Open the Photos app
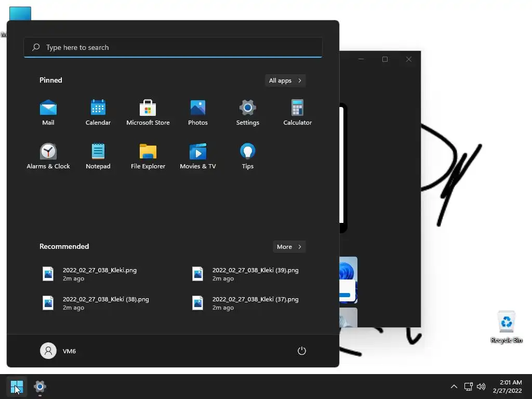Image resolution: width=532 pixels, height=399 pixels. [198, 113]
